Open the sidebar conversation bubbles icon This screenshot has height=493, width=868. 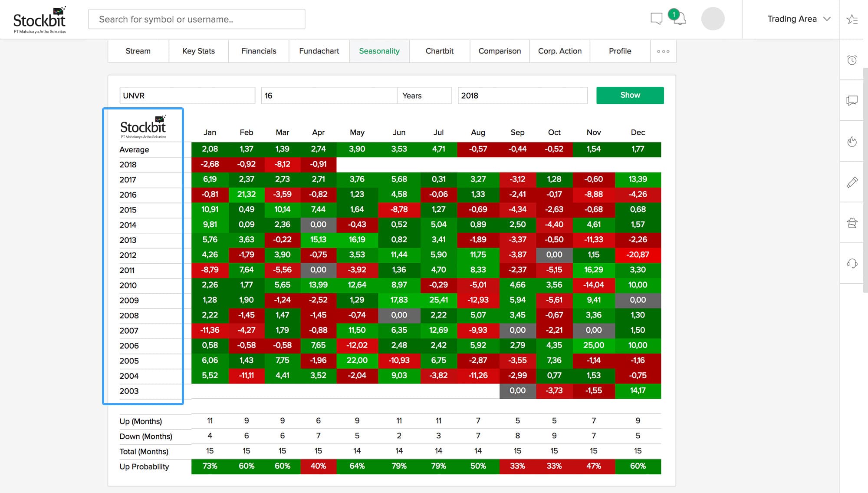[852, 101]
